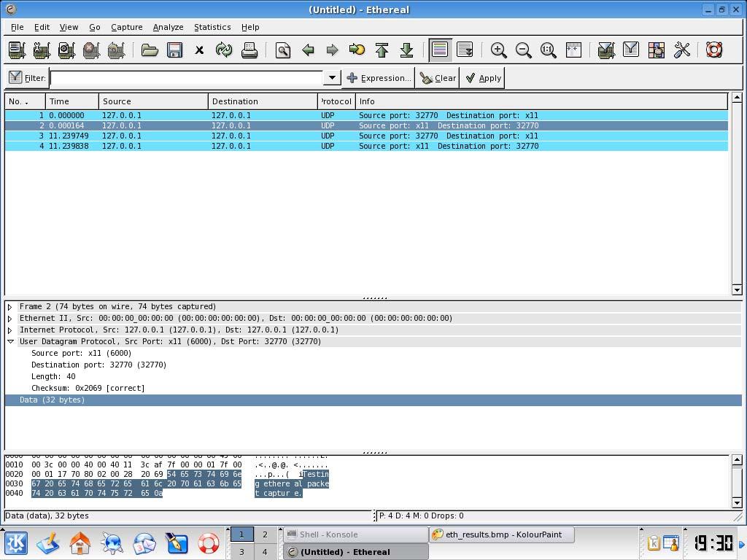Open the View menu
Image resolution: width=747 pixels, height=560 pixels.
point(69,27)
